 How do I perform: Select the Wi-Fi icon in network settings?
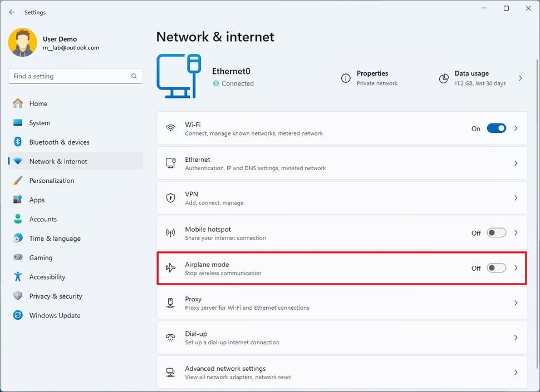170,128
